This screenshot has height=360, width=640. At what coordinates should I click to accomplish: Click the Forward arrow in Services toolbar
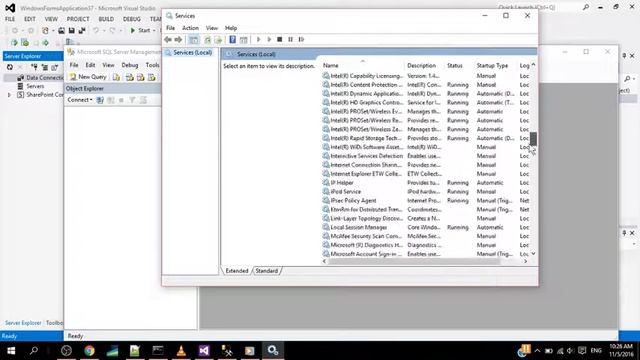pyautogui.click(x=178, y=40)
